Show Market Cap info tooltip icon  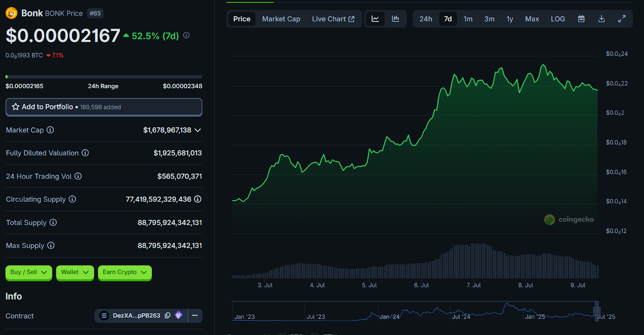[50, 130]
